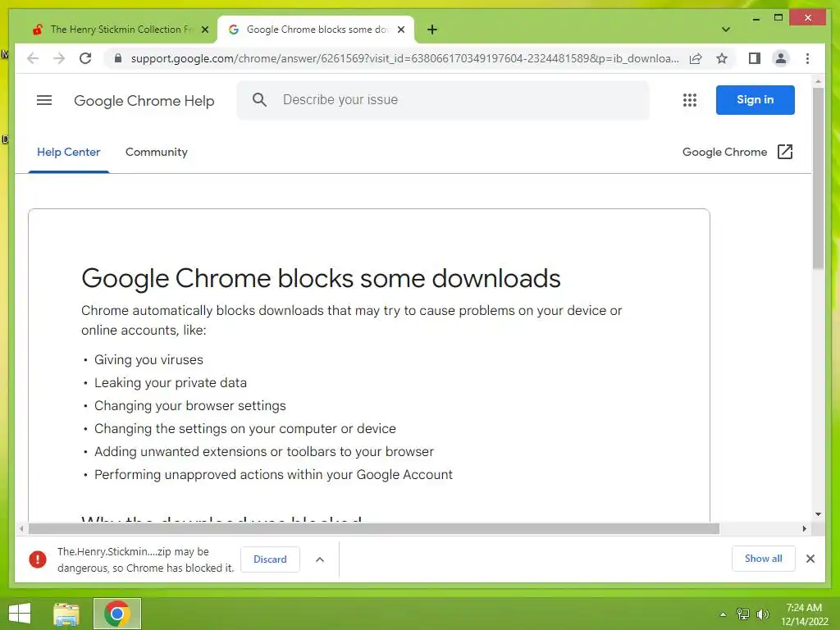
Task: Click the search magnifier icon
Action: click(x=259, y=99)
